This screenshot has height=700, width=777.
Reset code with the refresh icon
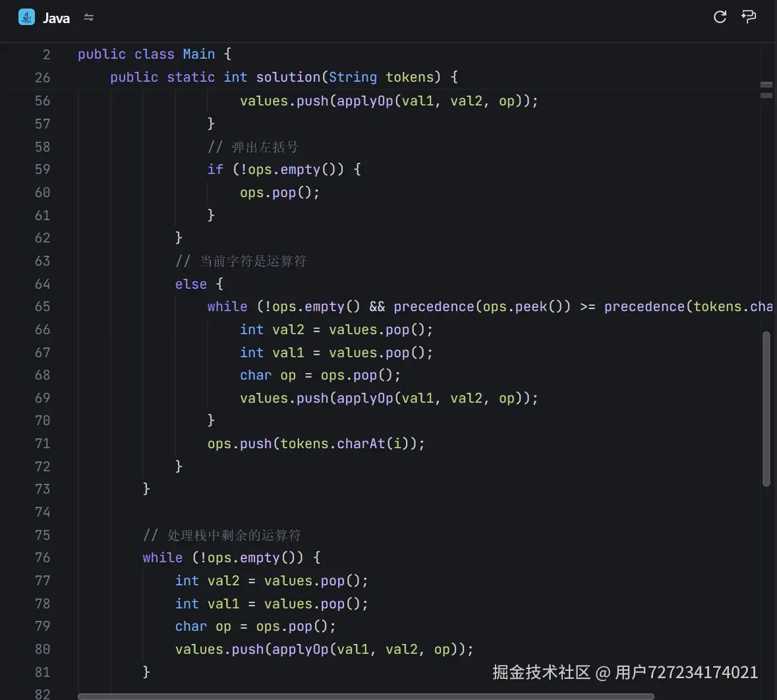click(720, 17)
